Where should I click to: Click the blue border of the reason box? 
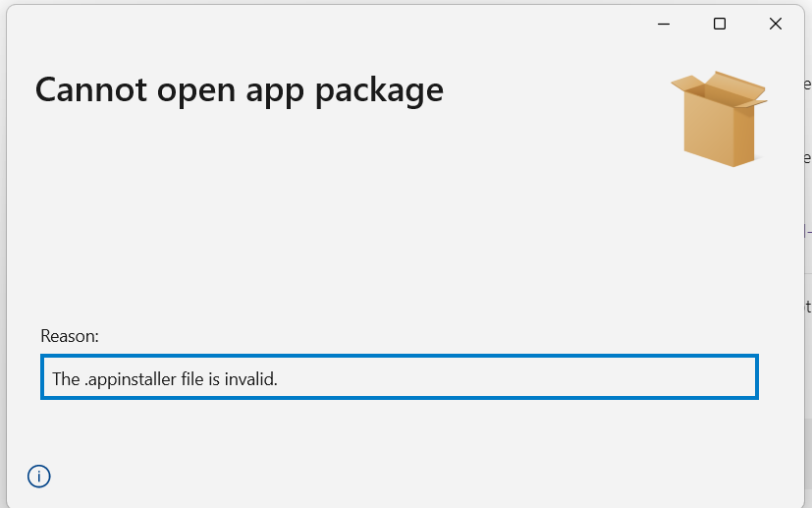(x=400, y=356)
